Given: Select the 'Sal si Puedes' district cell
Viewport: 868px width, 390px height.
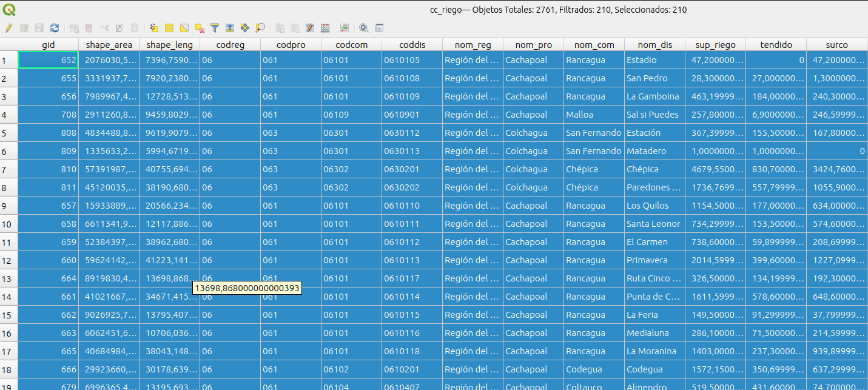Looking at the screenshot, I should coord(653,115).
